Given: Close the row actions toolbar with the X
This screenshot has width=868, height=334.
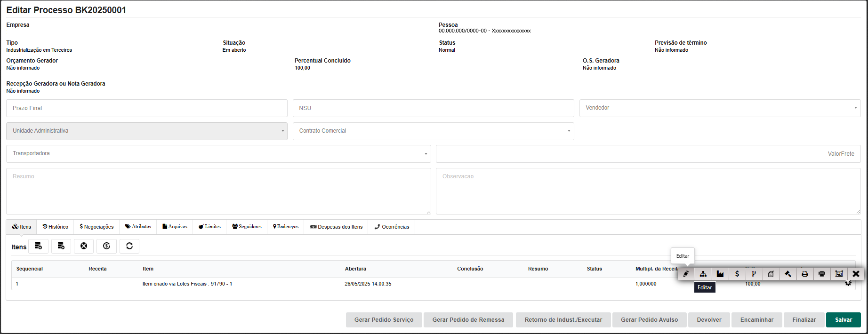Looking at the screenshot, I should click(x=856, y=274).
